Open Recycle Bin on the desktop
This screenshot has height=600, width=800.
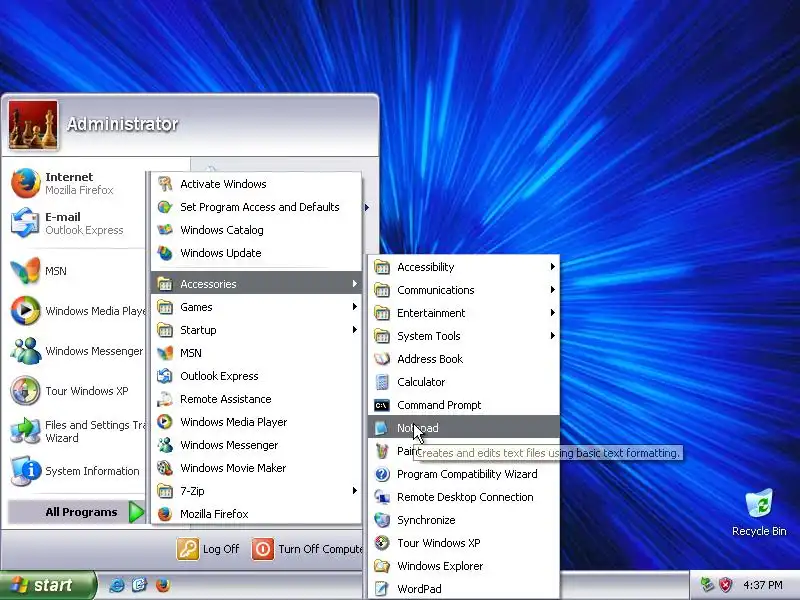point(759,513)
